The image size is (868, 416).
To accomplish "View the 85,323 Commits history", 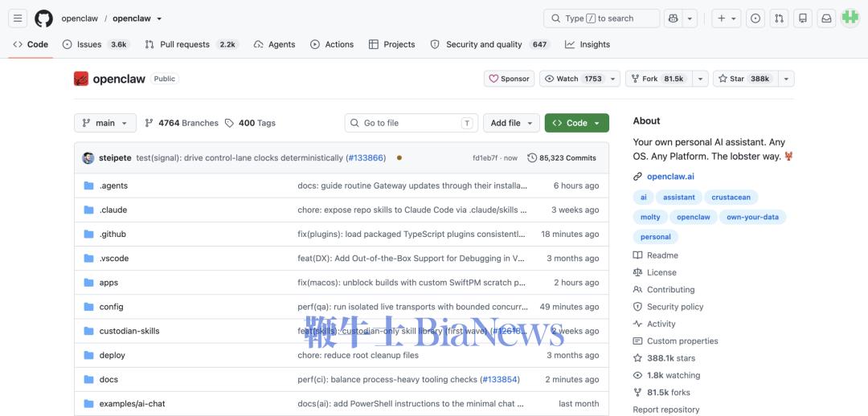I will point(562,157).
